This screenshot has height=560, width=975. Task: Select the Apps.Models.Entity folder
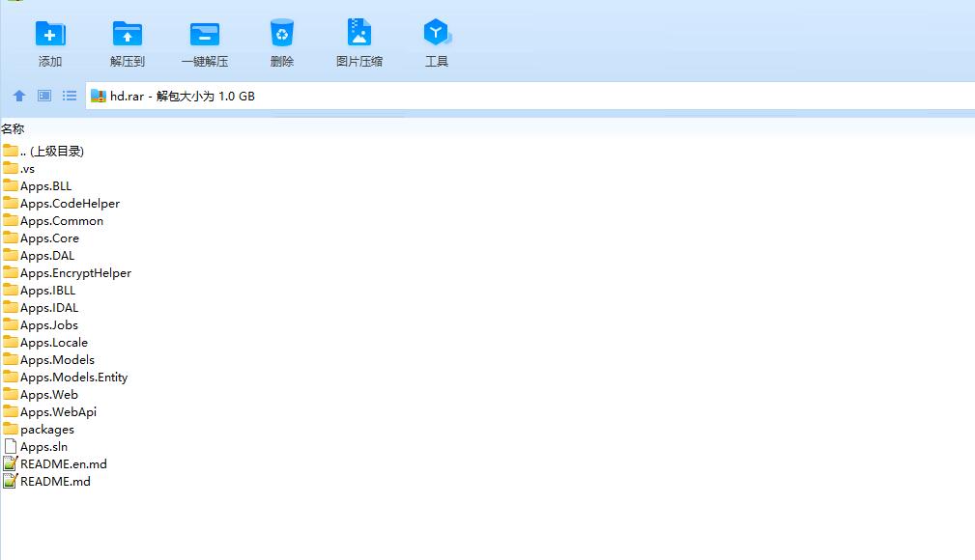tap(73, 377)
